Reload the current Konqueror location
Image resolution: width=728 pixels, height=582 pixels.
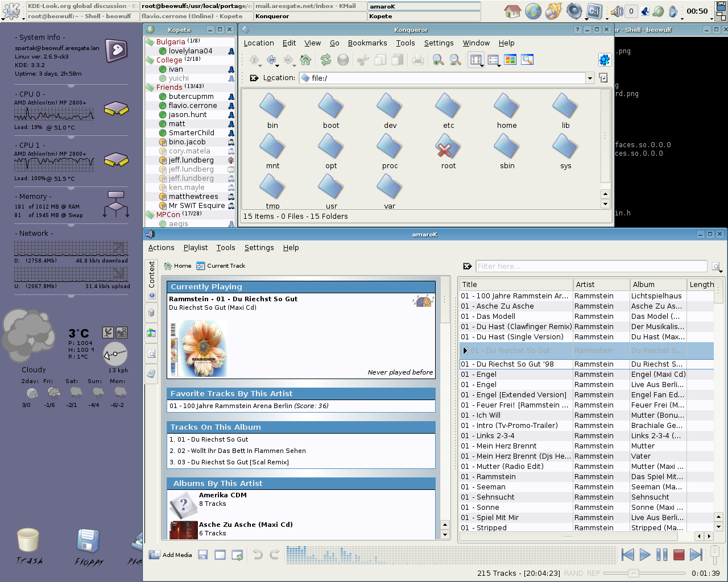(x=325, y=60)
